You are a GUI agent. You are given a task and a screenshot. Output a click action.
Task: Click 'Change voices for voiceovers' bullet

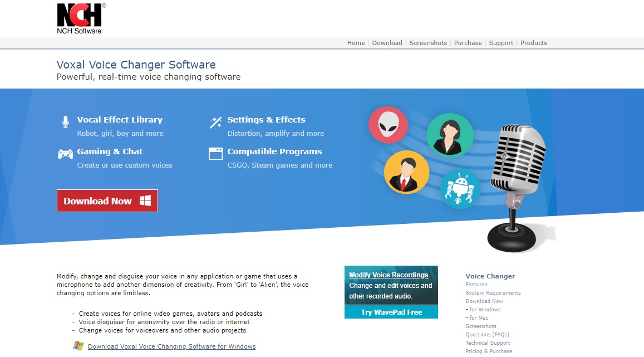(162, 330)
